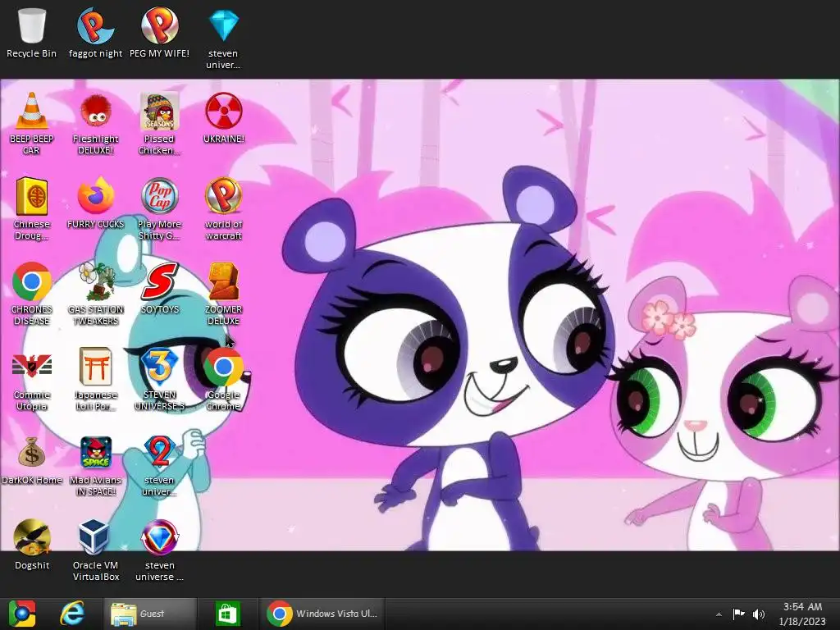Open the clock showing 3:54 AM
The height and width of the screenshot is (630, 840).
click(x=802, y=614)
